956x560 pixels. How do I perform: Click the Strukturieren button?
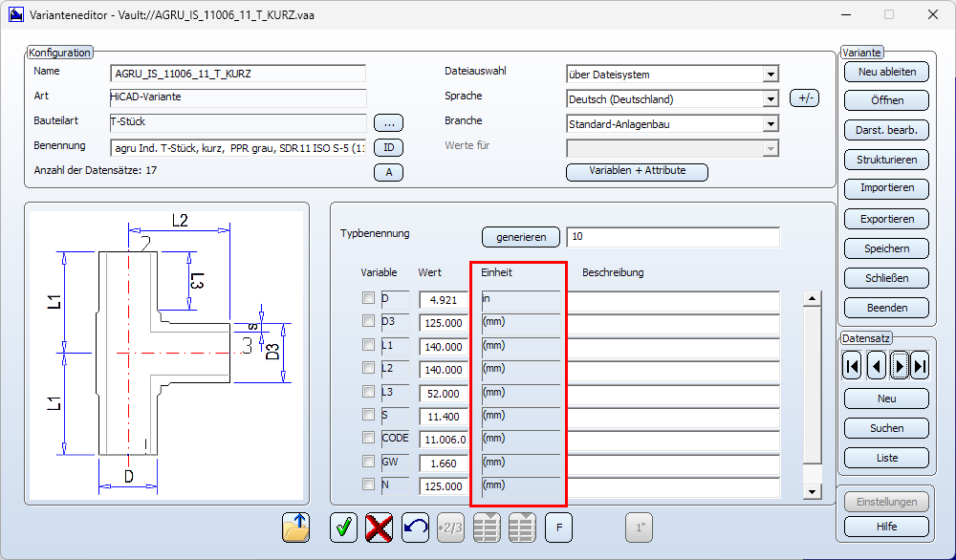tap(886, 160)
